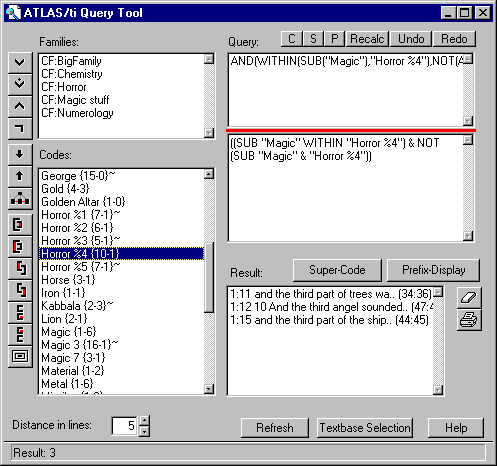Click the siblings network operator icon
This screenshot has height=466, width=497.
point(20,198)
